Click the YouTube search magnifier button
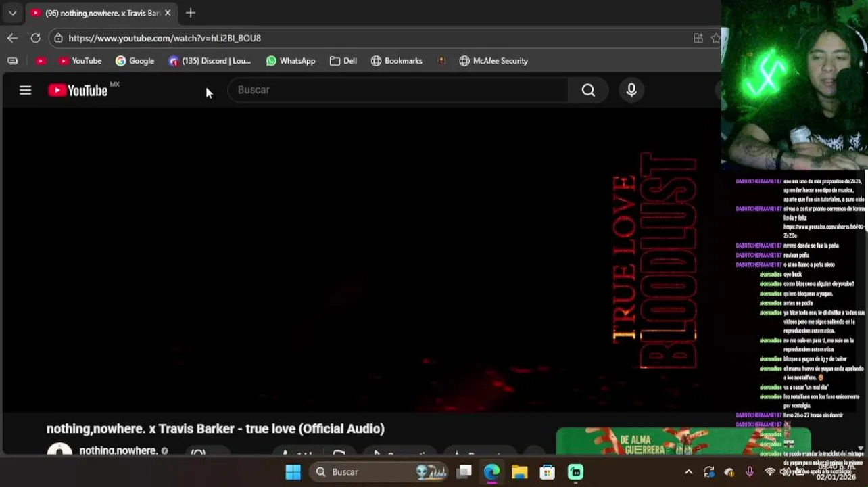 click(x=588, y=90)
